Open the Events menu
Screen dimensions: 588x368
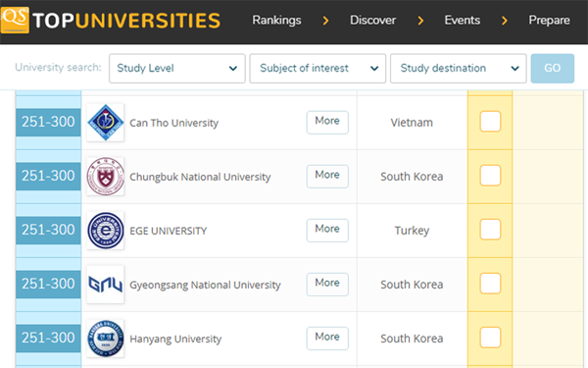coord(462,20)
